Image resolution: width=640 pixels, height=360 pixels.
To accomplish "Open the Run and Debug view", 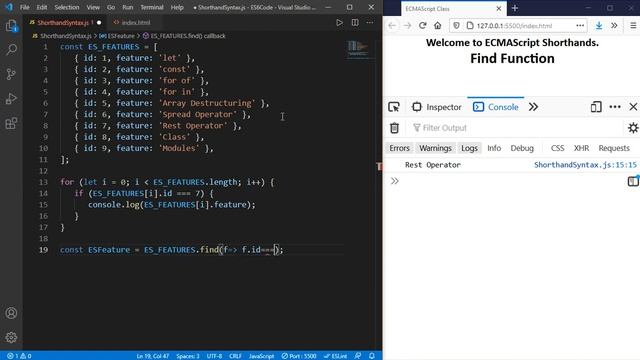I will click(11, 98).
